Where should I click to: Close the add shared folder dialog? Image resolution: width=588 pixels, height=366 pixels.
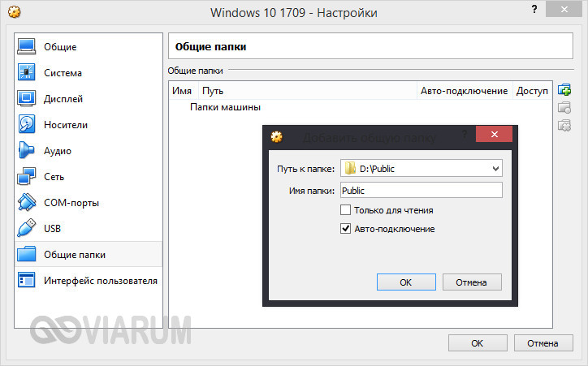[x=494, y=134]
